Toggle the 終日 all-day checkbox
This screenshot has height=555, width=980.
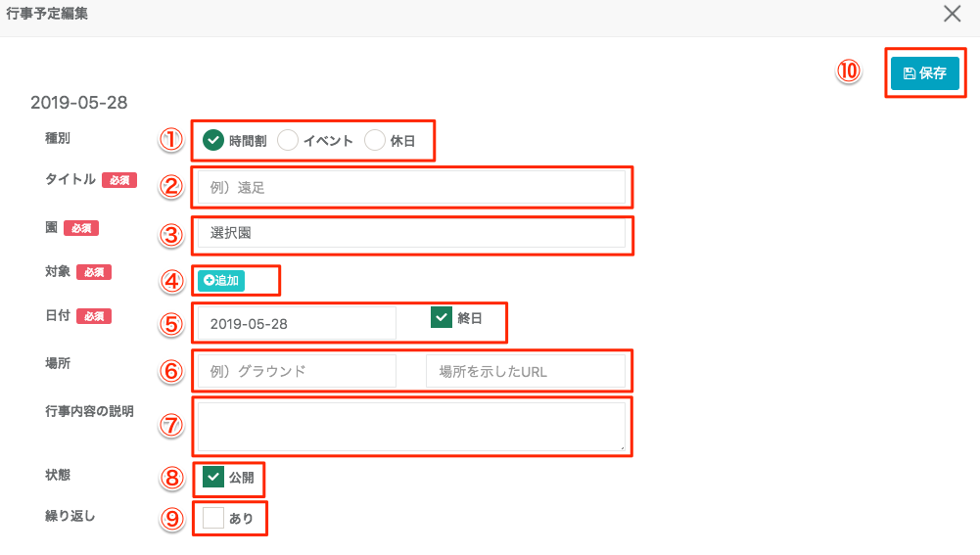[442, 317]
